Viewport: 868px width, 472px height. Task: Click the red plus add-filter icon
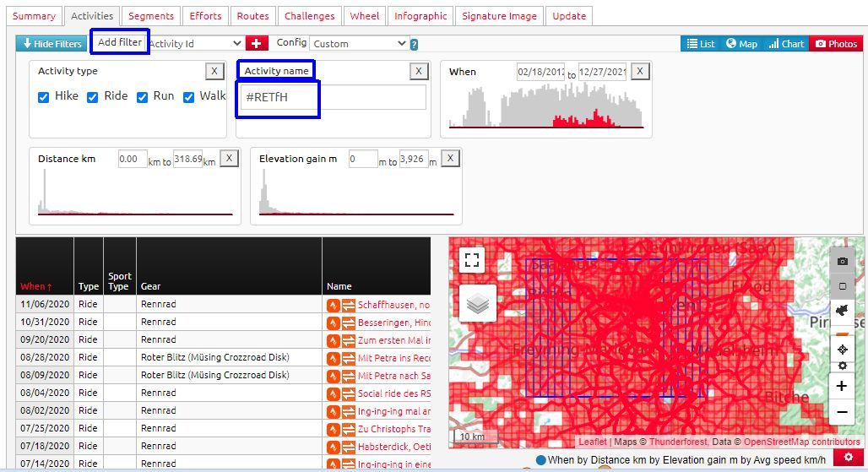(257, 43)
